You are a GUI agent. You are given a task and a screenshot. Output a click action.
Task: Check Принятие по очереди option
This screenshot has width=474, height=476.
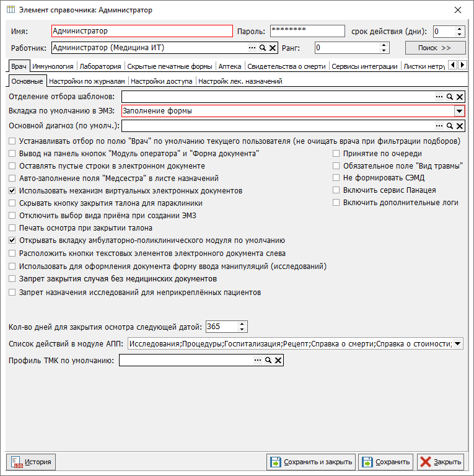click(336, 154)
